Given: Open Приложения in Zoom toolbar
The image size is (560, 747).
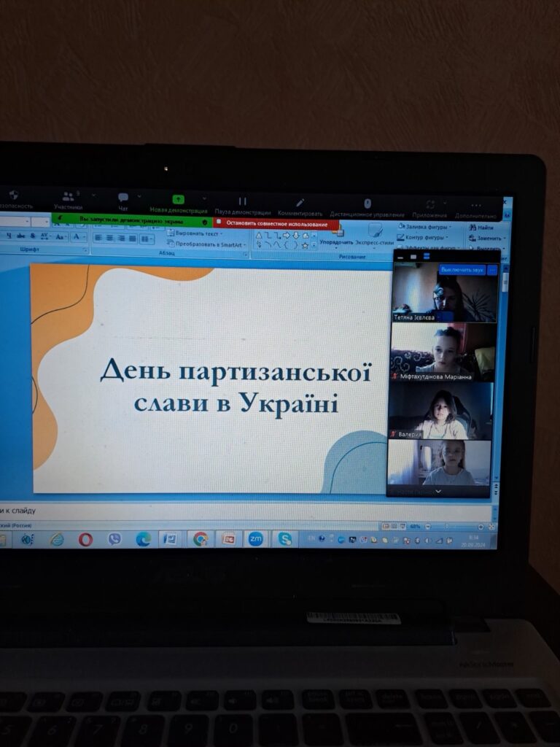Looking at the screenshot, I should pyautogui.click(x=430, y=209).
